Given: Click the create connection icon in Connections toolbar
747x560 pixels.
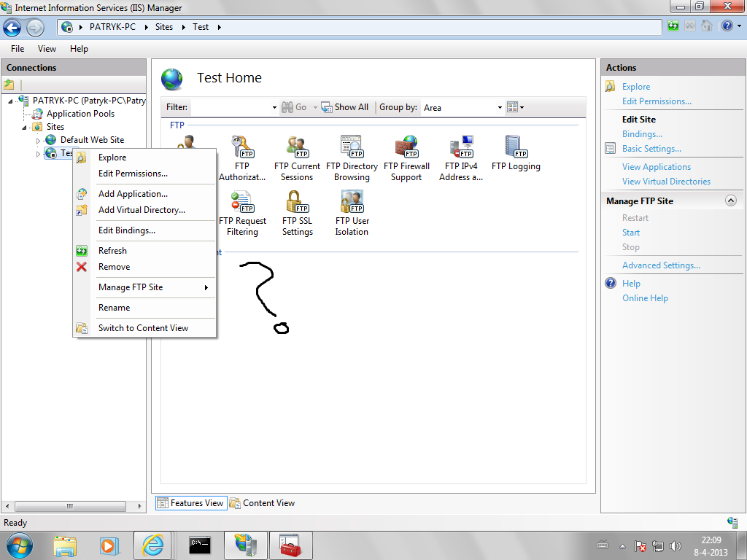Looking at the screenshot, I should coord(9,85).
